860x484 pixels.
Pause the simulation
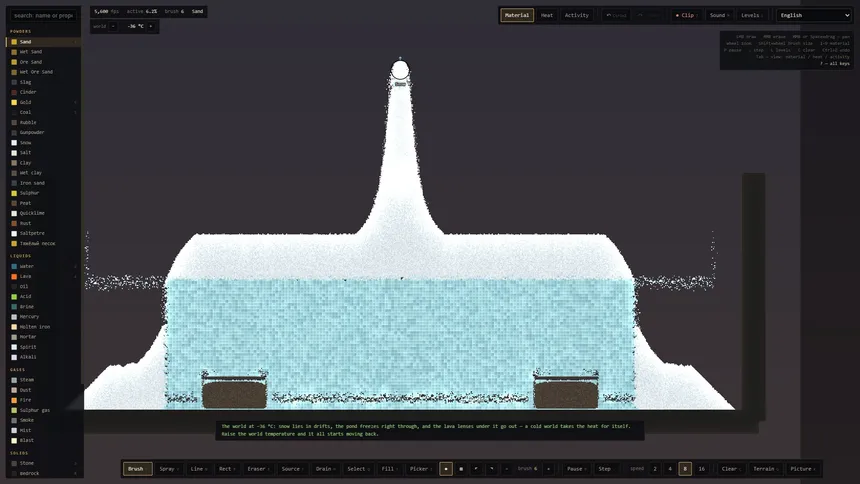pyautogui.click(x=574, y=469)
